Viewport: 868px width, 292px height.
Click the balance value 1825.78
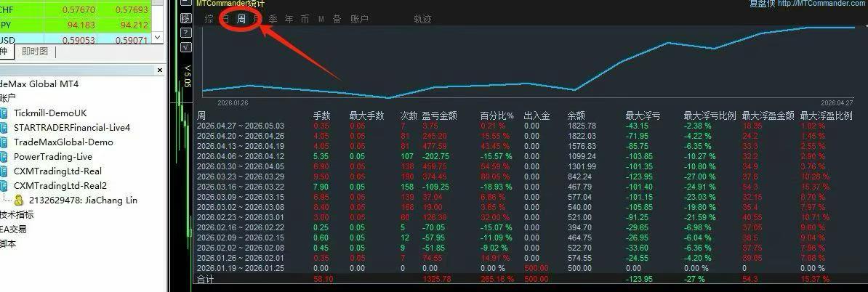(582, 126)
